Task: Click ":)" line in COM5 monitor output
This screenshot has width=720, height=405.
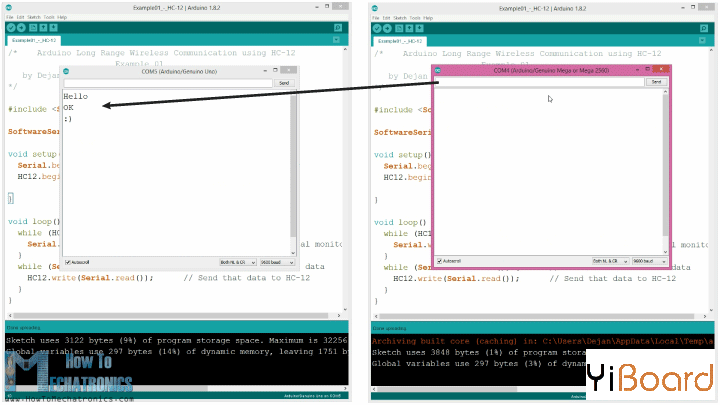Action: tap(68, 119)
